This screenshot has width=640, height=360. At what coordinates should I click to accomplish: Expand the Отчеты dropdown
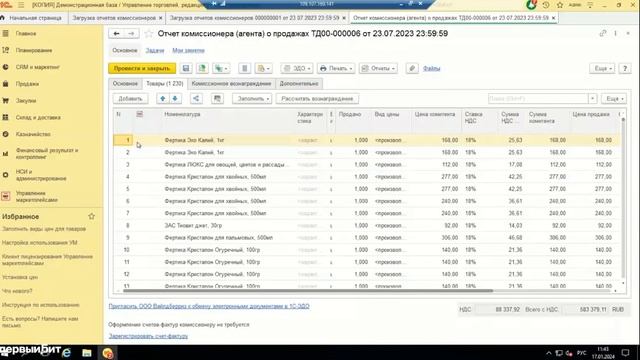tap(378, 68)
